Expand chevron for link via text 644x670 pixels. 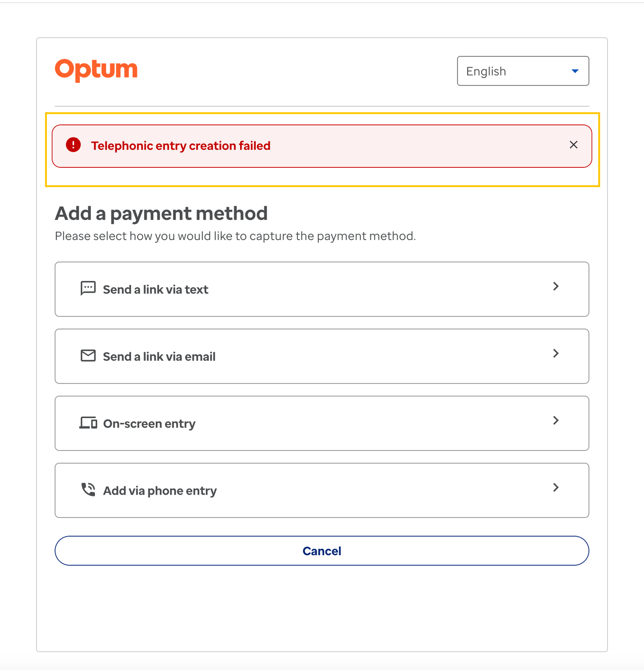[555, 286]
